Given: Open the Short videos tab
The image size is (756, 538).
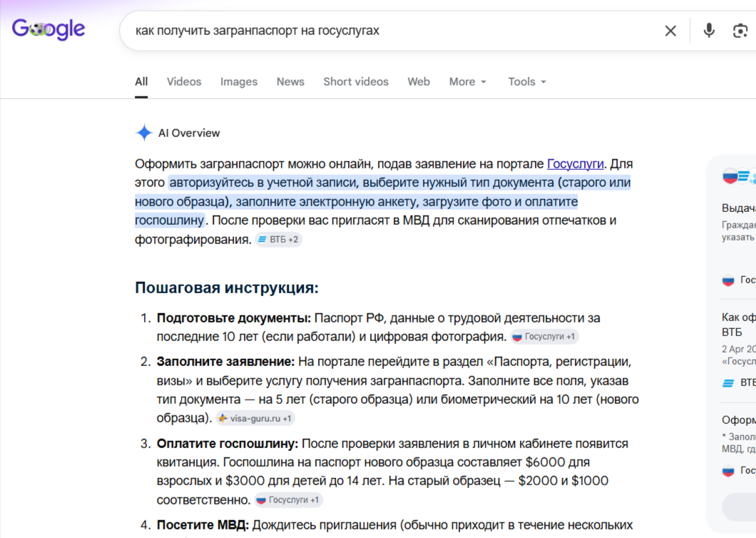Looking at the screenshot, I should pos(356,81).
